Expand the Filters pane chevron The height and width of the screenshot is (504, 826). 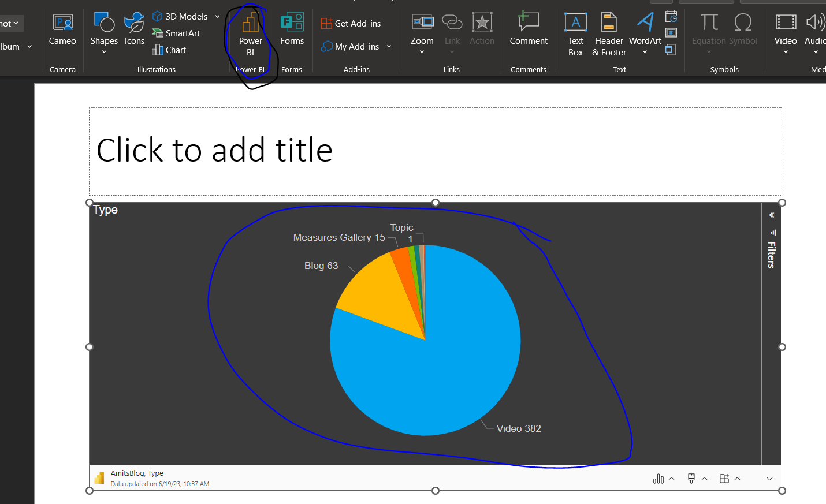tap(772, 215)
